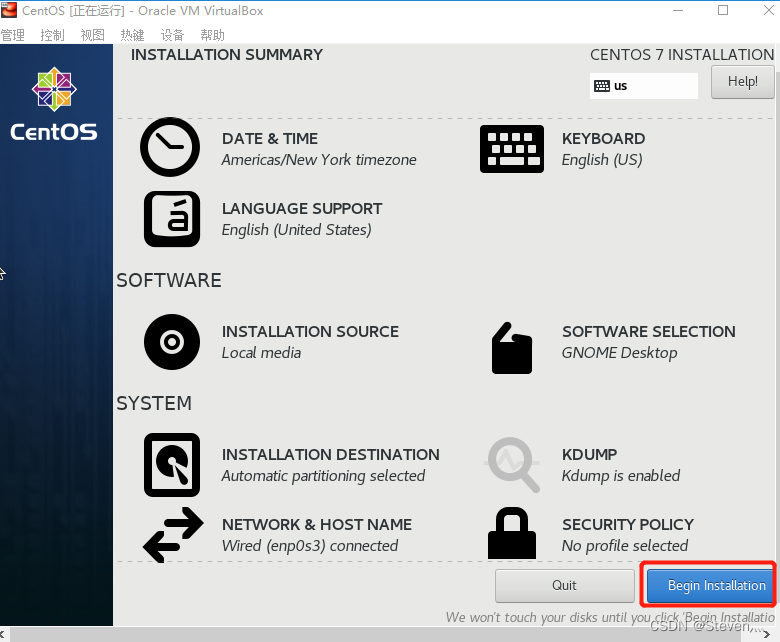Click 'No profile selected' text
The height and width of the screenshot is (642, 780).
pos(625,546)
